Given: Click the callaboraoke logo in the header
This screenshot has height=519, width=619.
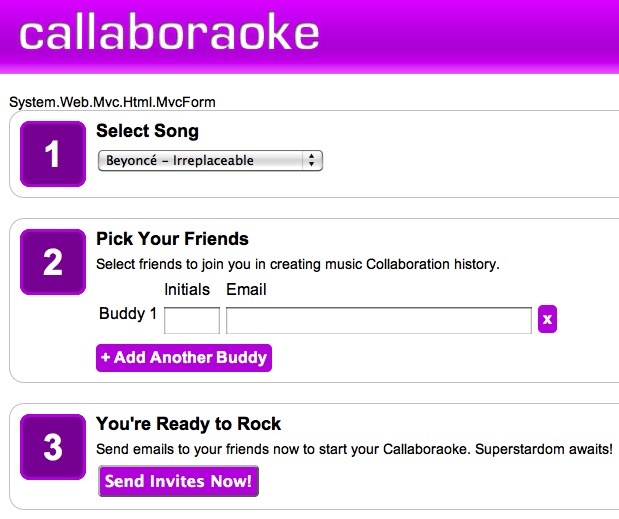Looking at the screenshot, I should tap(169, 33).
